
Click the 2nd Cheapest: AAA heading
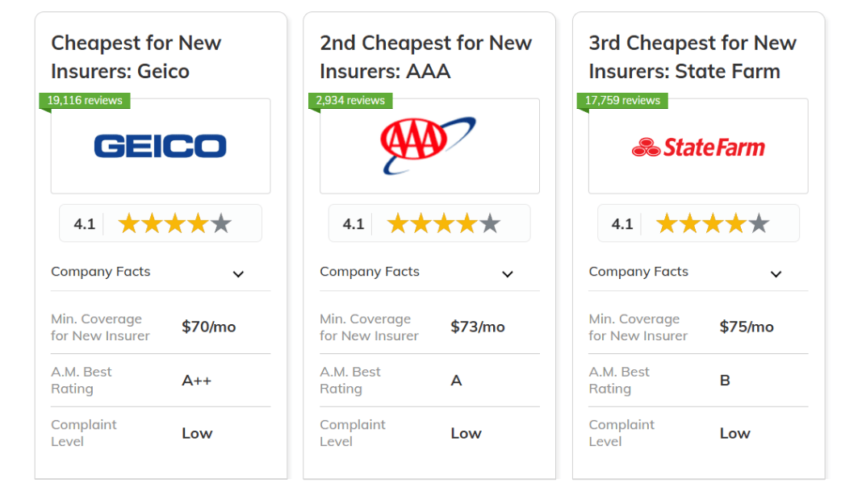pos(425,57)
